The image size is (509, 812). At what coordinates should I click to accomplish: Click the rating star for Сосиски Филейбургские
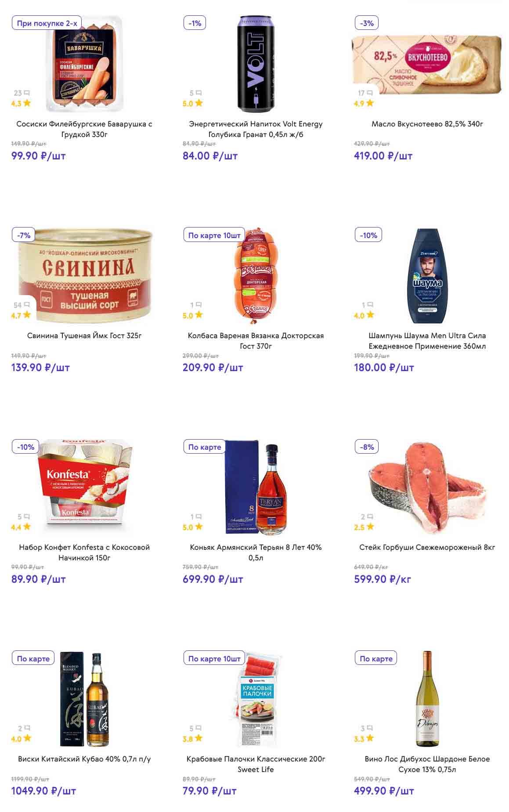click(27, 103)
